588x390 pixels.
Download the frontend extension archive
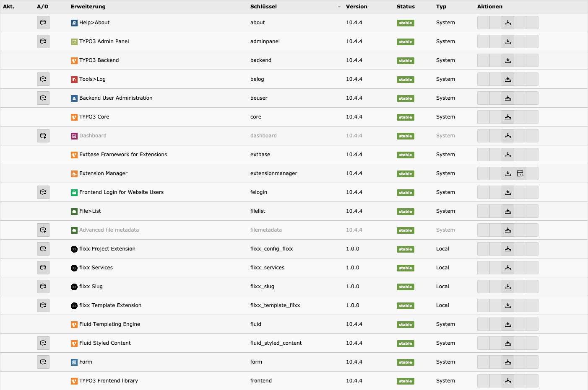coord(508,381)
